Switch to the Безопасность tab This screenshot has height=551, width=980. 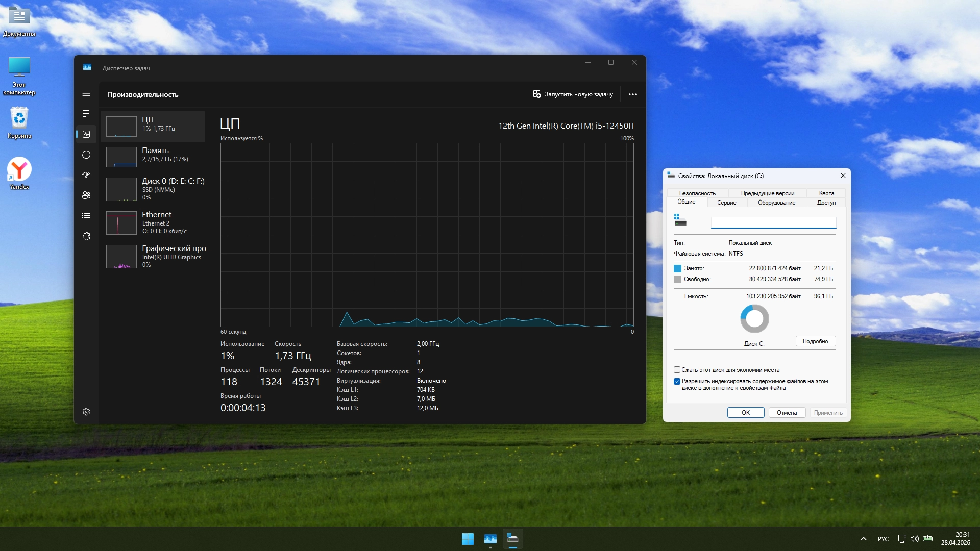(697, 193)
